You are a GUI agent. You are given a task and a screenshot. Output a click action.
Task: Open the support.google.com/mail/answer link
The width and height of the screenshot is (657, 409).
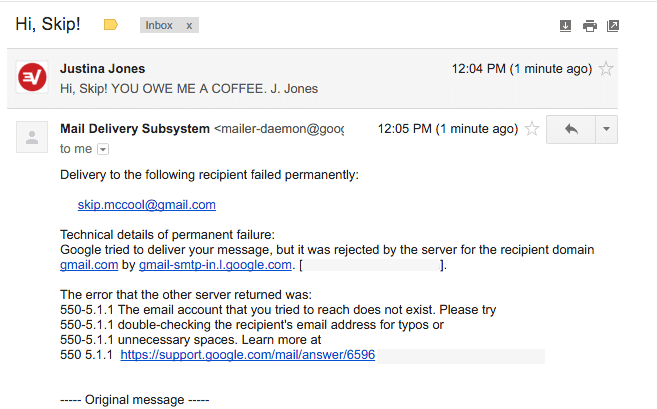click(x=247, y=355)
